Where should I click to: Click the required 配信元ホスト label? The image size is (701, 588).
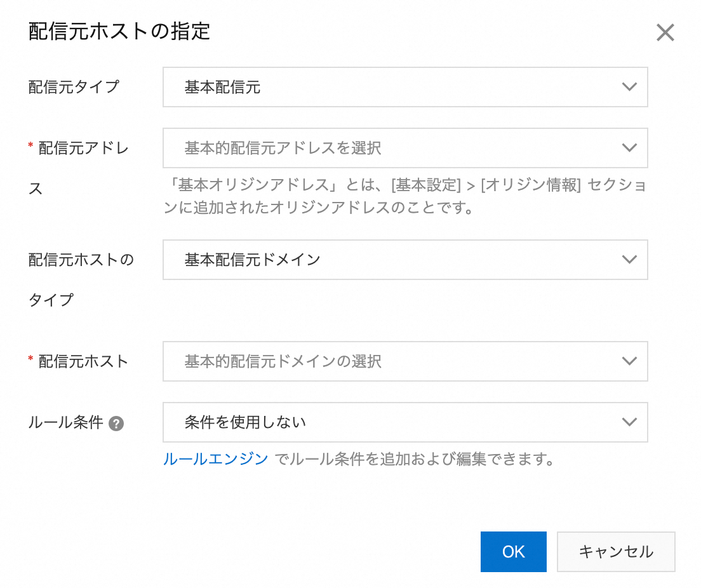pos(83,361)
